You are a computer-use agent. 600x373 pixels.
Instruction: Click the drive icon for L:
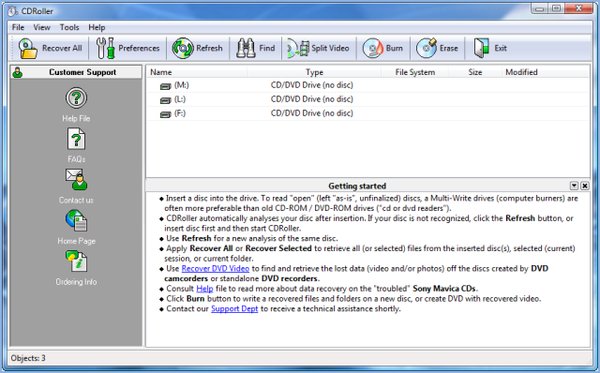click(165, 100)
